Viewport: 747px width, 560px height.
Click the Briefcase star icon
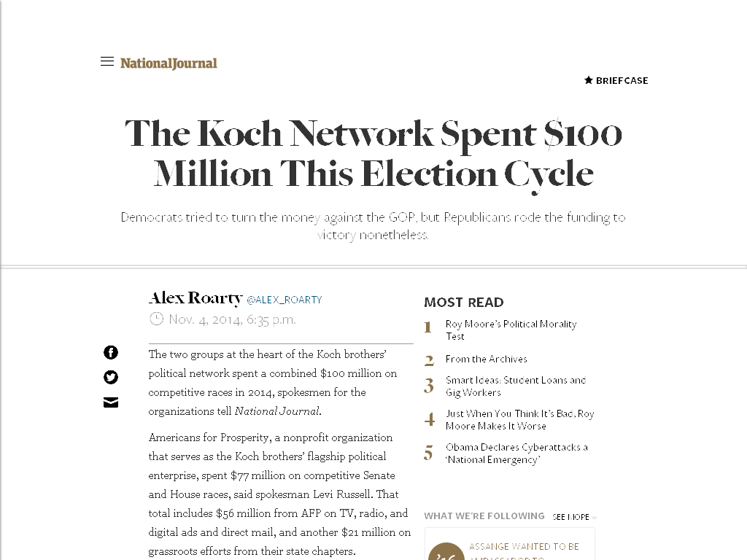[x=589, y=80]
